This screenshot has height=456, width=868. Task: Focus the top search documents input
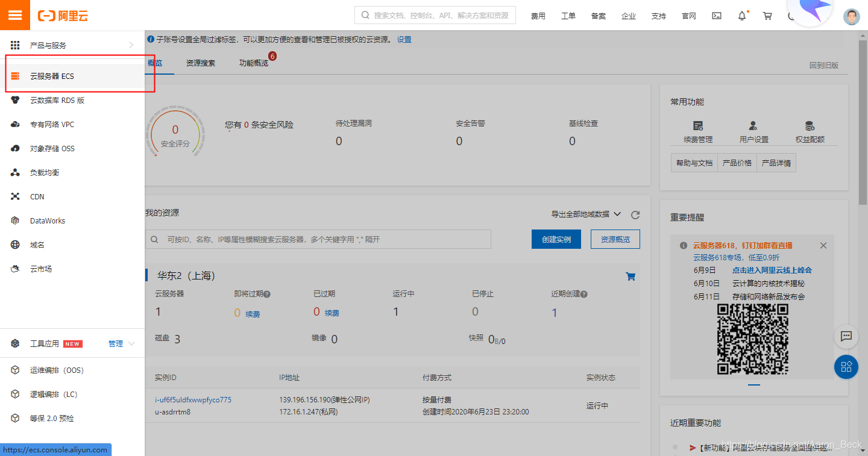pyautogui.click(x=435, y=16)
